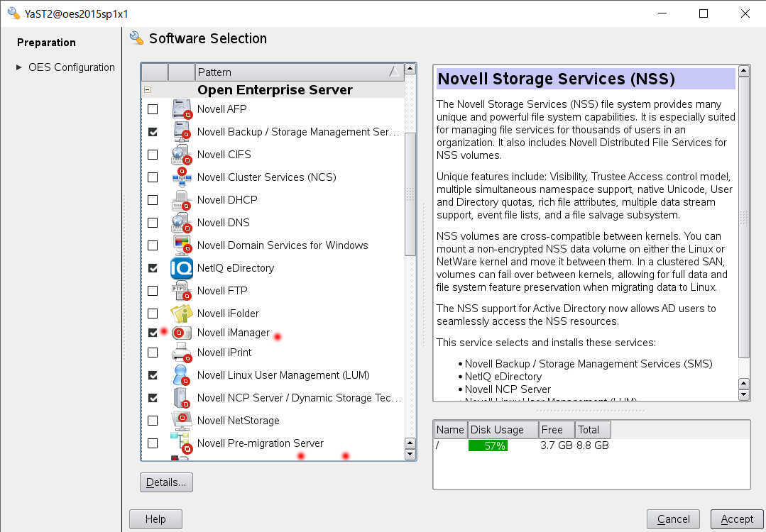This screenshot has height=532, width=766.
Task: Click the 3.7 GB free space value
Action: 556,445
